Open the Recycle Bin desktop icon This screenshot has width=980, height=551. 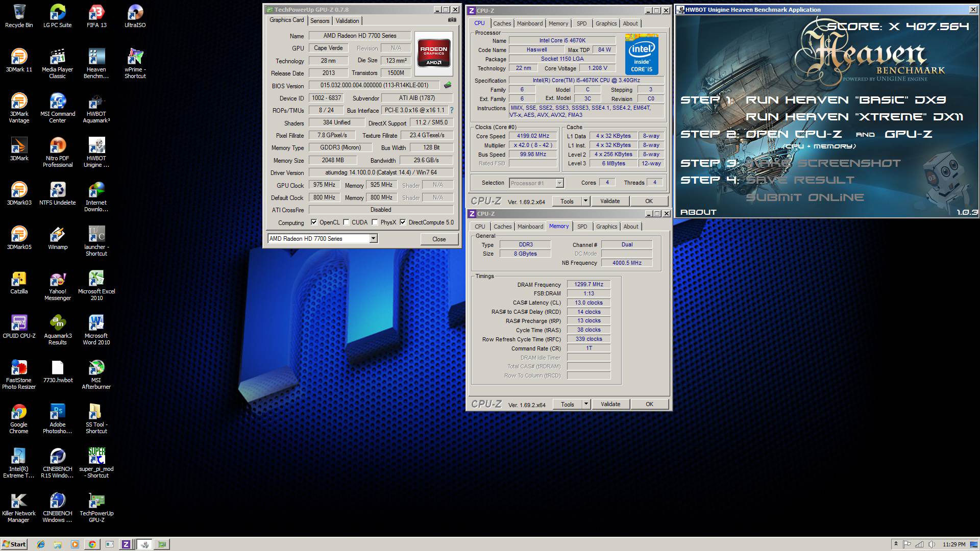[x=19, y=16]
